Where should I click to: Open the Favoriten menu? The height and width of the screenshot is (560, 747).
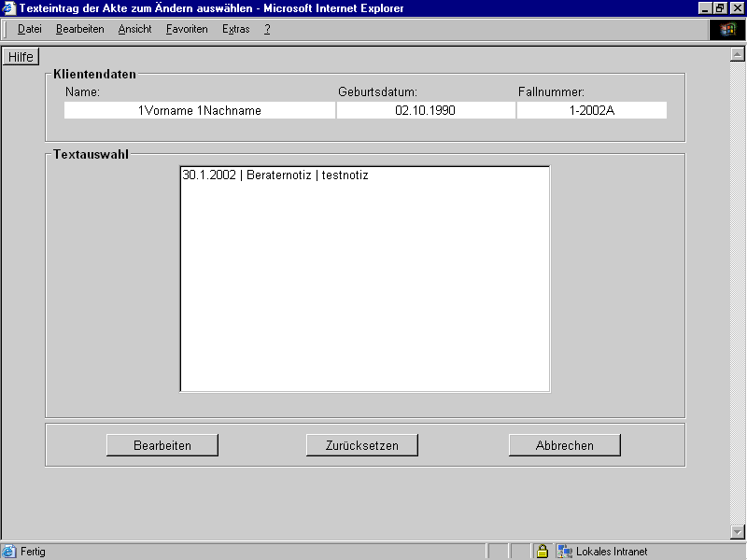[187, 29]
